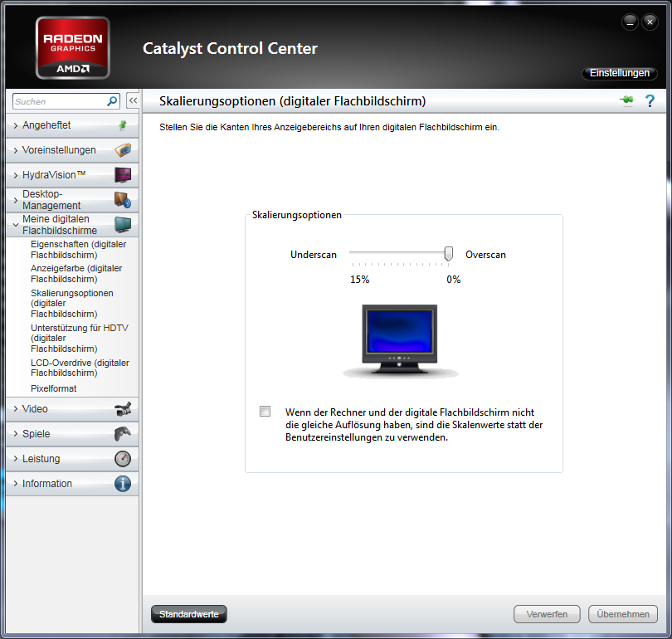672x639 pixels.
Task: Click the Verwerfen button
Action: coord(547,614)
